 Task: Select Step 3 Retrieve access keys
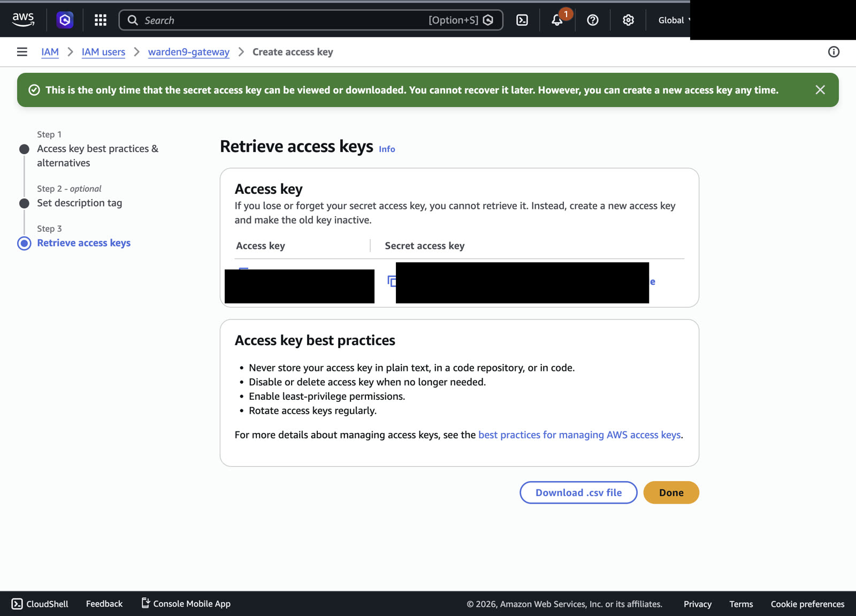coord(83,243)
